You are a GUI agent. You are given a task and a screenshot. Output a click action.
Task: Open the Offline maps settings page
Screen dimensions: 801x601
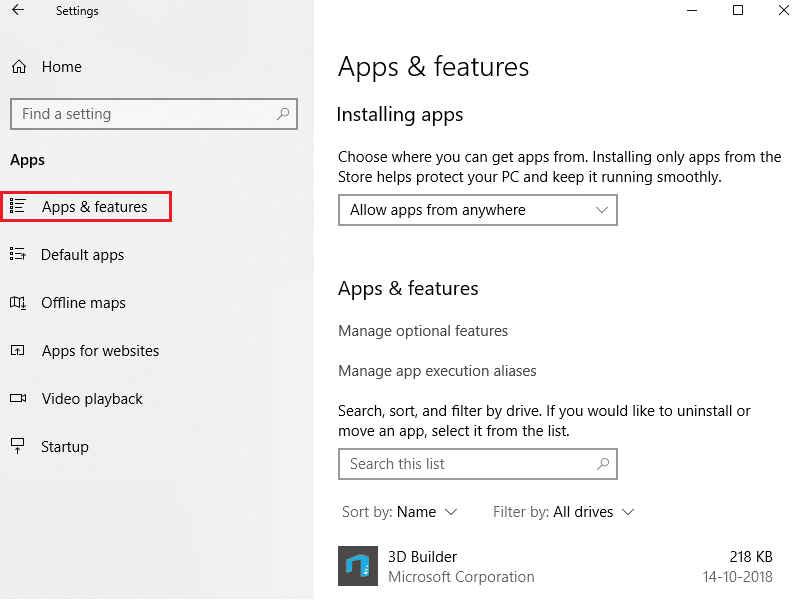[83, 303]
